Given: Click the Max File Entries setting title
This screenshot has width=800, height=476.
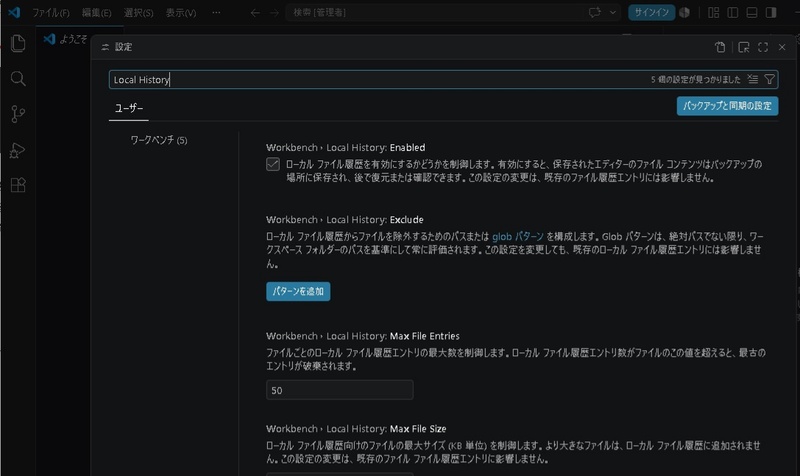Looking at the screenshot, I should tap(363, 336).
